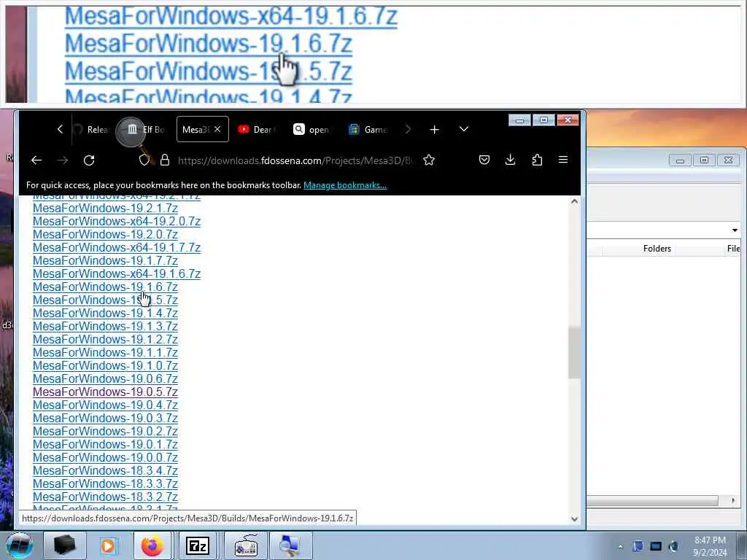Click the MesaForWindows-19.0.3.7z link
Image resolution: width=747 pixels, height=560 pixels.
[x=105, y=418]
